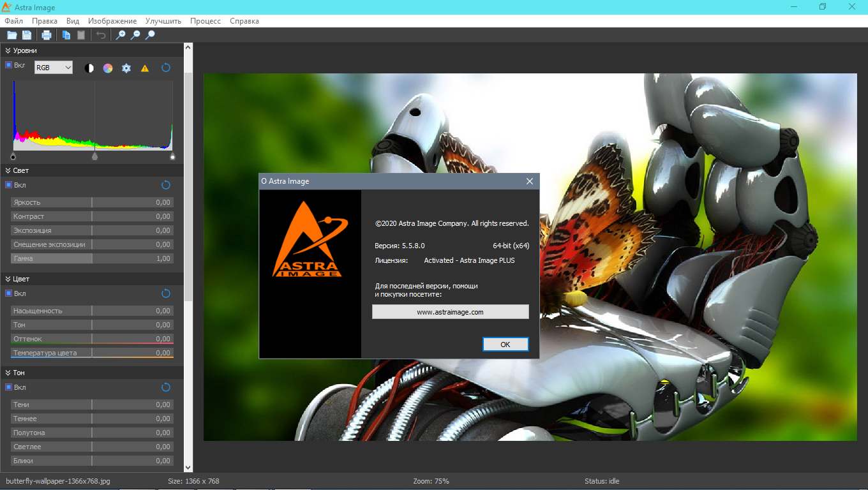868x490 pixels.
Task: Collapse the Свет panel section
Action: tap(8, 171)
